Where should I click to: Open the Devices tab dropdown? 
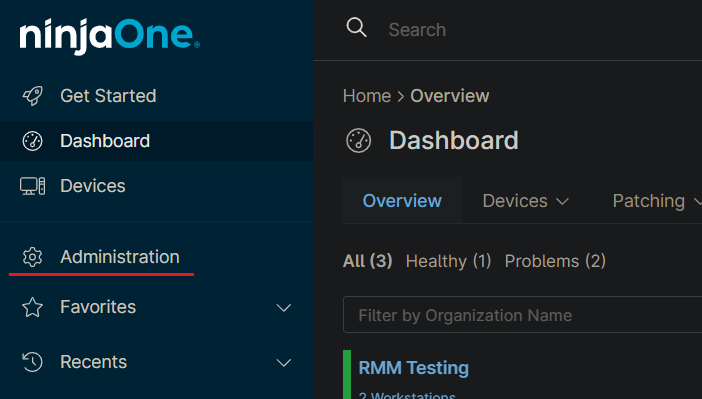(526, 201)
